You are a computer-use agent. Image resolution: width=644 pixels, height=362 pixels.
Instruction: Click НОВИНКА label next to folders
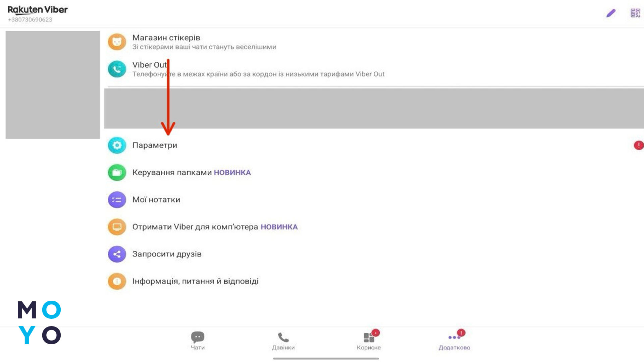232,172
